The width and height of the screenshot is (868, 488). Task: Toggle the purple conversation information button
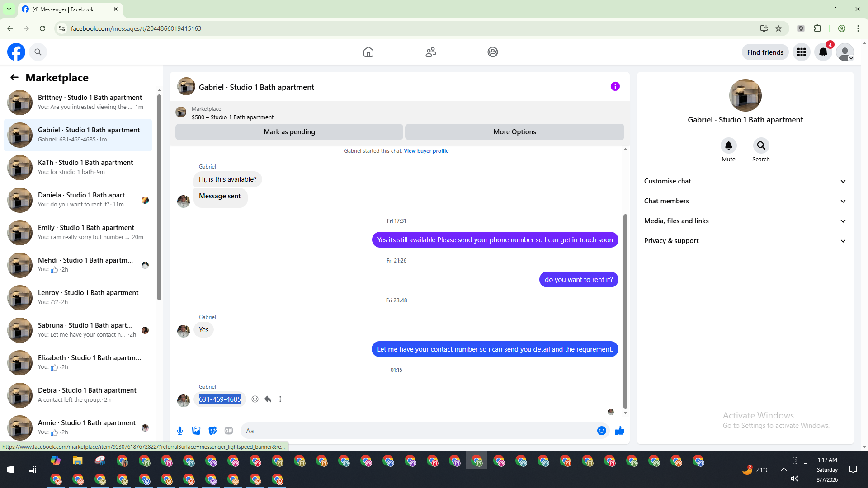click(x=615, y=86)
